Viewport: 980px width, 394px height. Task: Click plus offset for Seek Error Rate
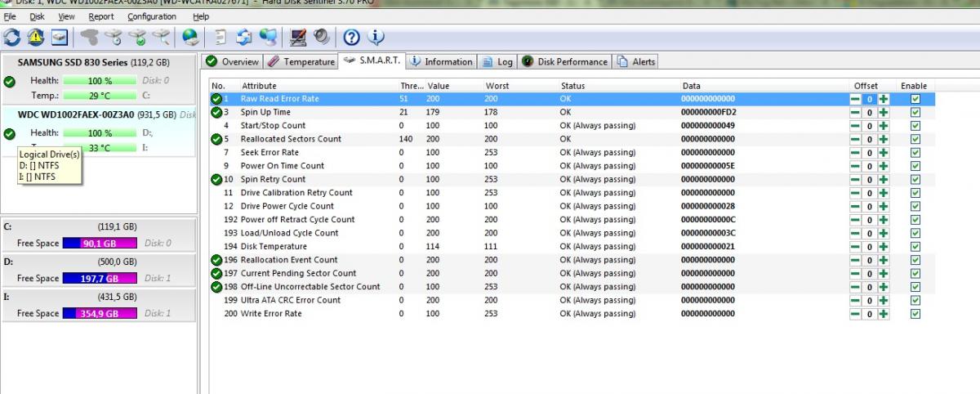point(884,153)
